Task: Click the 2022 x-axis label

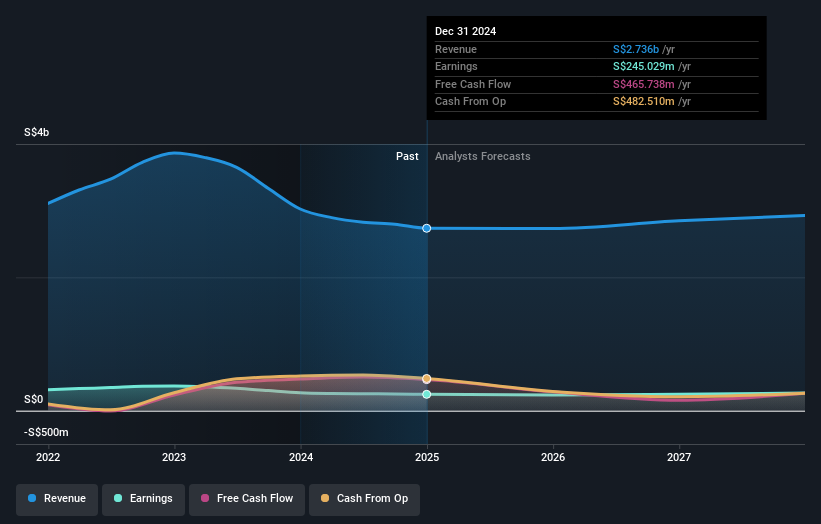Action: tap(48, 458)
